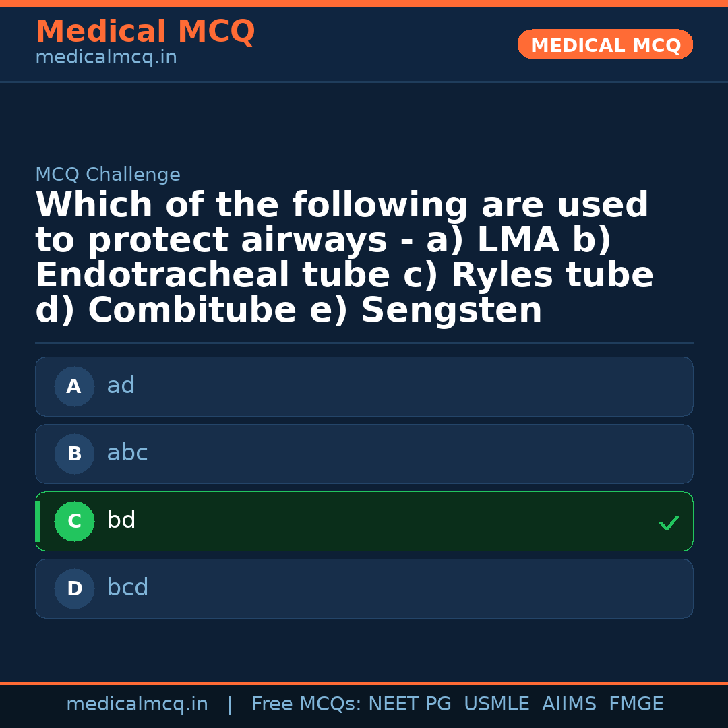Click the green C badge icon
This screenshot has width=728, height=728.
pos(74,521)
